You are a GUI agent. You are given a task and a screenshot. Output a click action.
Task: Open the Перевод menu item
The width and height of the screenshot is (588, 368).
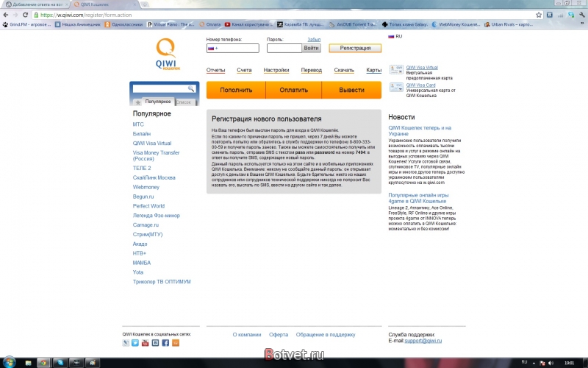tap(311, 70)
